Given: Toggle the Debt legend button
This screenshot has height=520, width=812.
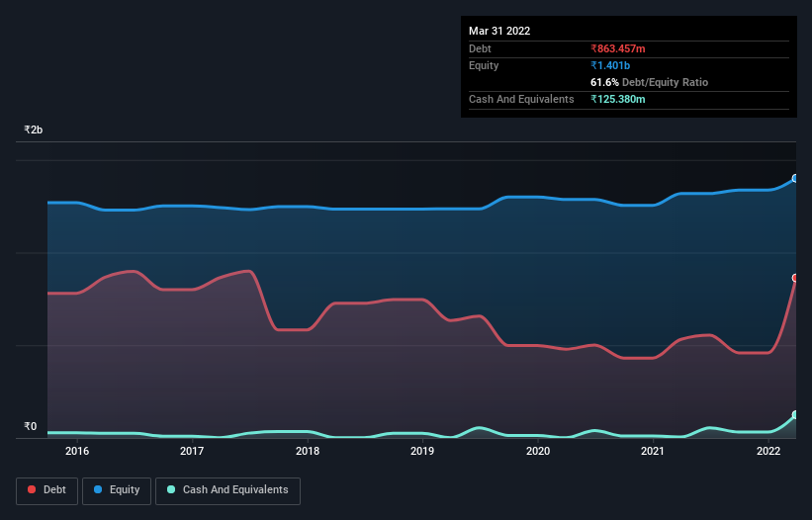Looking at the screenshot, I should pyautogui.click(x=47, y=490).
